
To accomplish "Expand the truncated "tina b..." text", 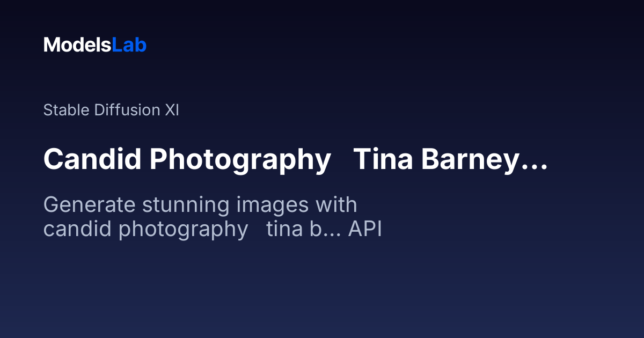I will (304, 230).
